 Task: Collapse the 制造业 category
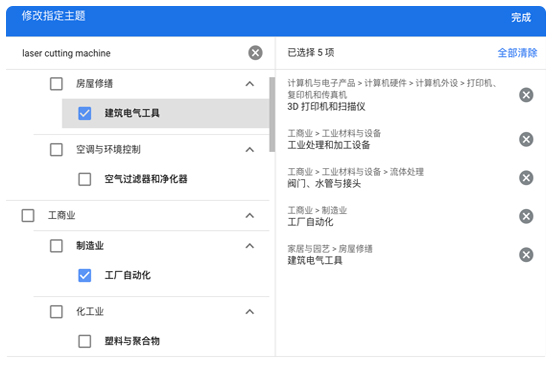click(x=250, y=246)
